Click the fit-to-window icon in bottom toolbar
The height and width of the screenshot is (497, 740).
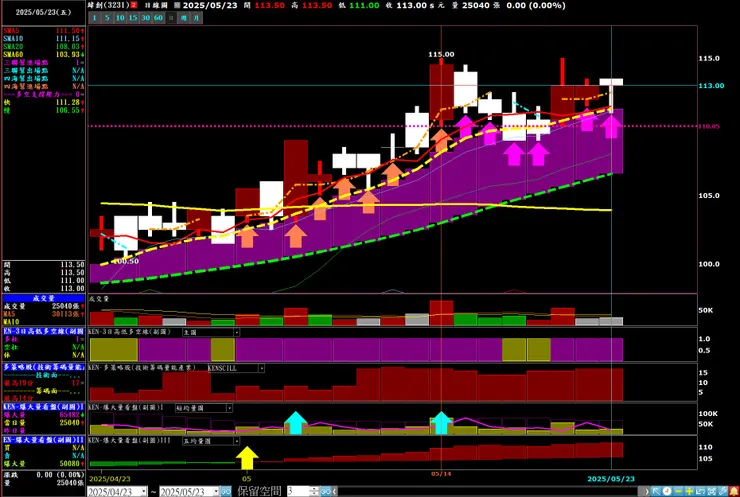click(x=711, y=491)
